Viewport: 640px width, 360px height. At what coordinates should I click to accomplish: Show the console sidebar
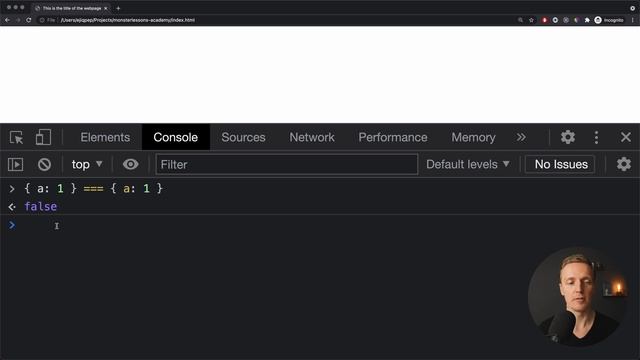[x=16, y=164]
